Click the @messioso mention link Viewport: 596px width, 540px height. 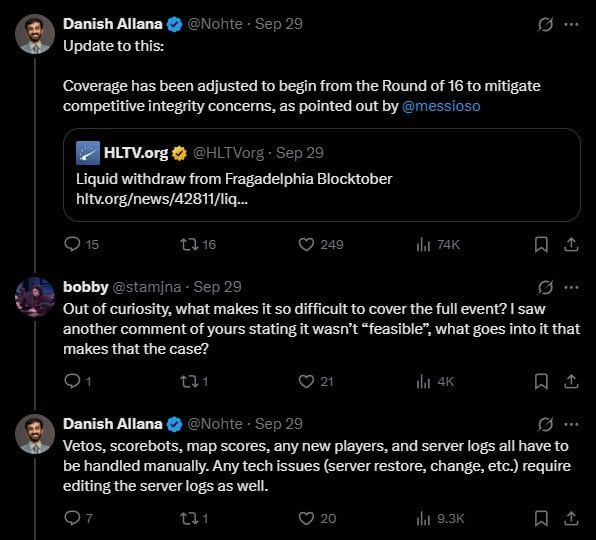point(441,106)
